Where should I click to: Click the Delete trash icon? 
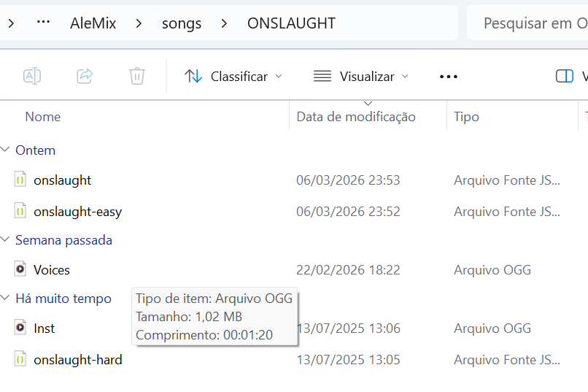tap(137, 76)
